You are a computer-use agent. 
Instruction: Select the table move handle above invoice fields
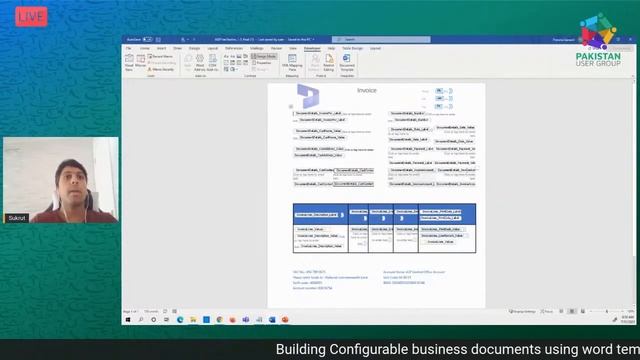coord(291,107)
